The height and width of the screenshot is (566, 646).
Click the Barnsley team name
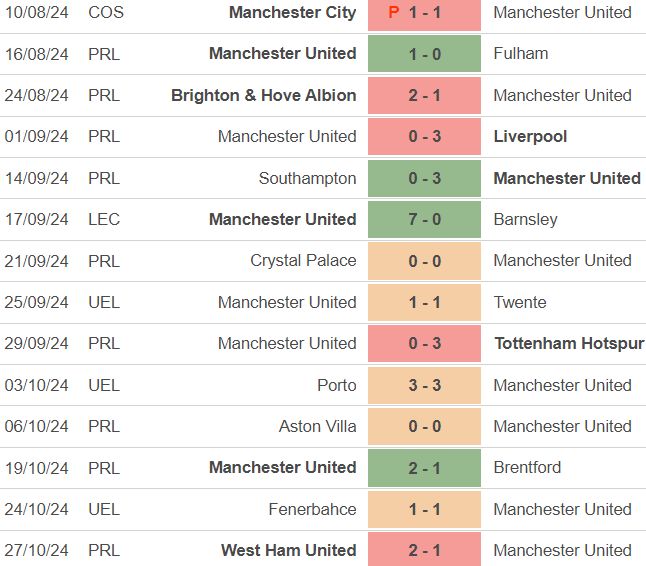pyautogui.click(x=525, y=220)
